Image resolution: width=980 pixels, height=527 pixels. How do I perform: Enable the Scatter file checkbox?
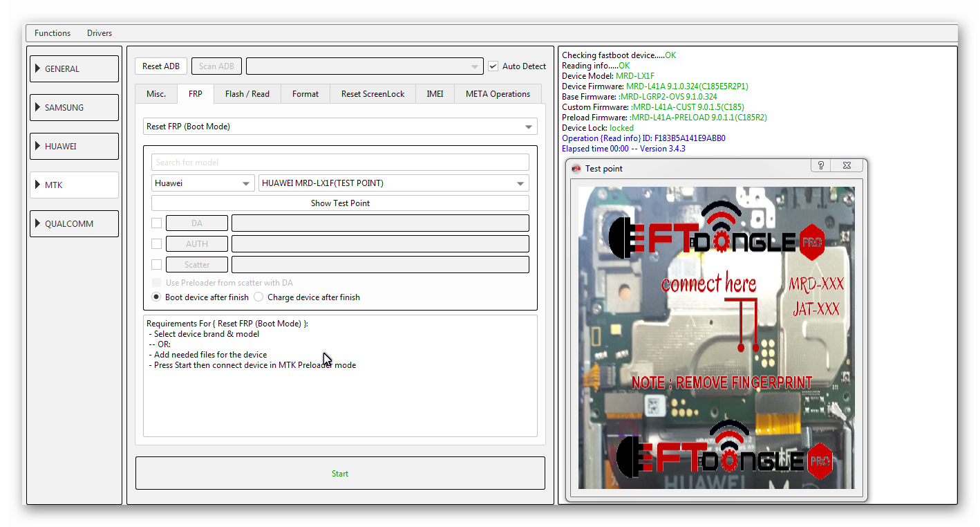point(157,265)
